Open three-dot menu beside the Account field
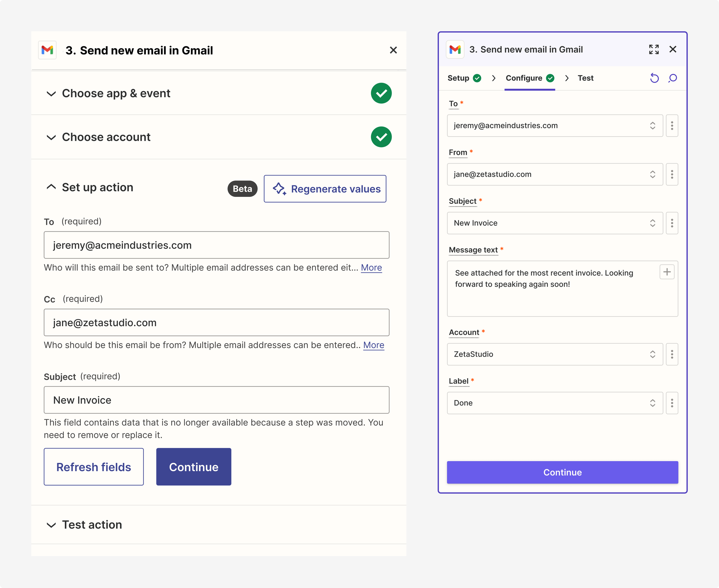 point(672,354)
